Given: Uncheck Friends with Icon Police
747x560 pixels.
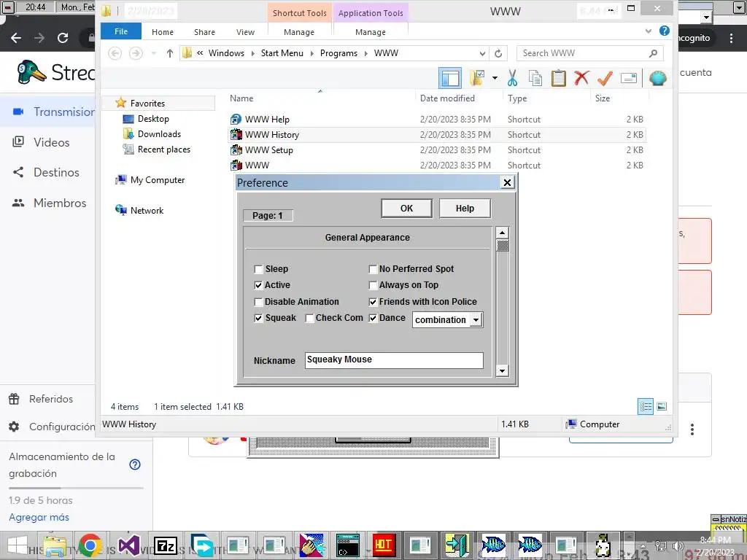Looking at the screenshot, I should tap(373, 302).
